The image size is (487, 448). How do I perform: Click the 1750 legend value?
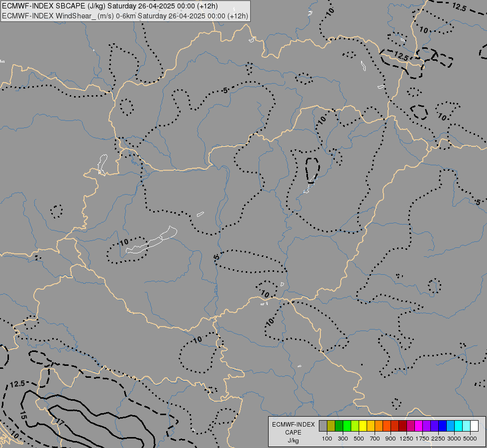click(422, 439)
